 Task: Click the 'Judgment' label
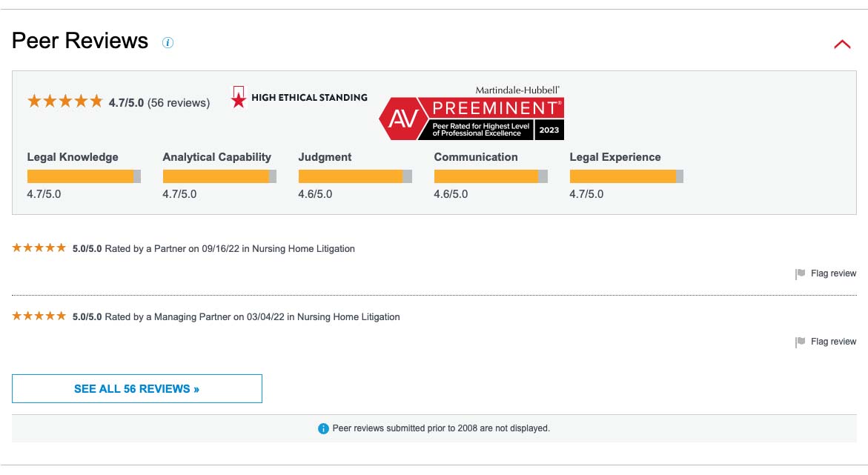[325, 157]
